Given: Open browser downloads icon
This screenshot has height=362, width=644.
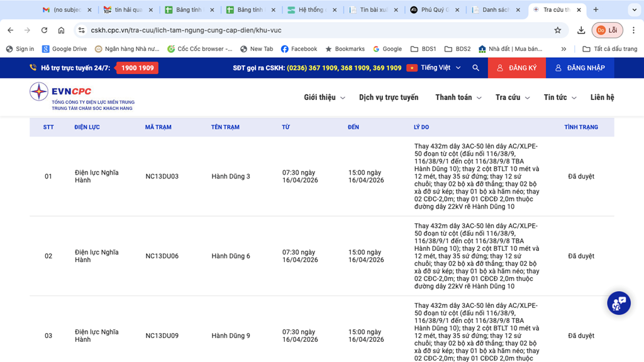Looking at the screenshot, I should click(581, 30).
